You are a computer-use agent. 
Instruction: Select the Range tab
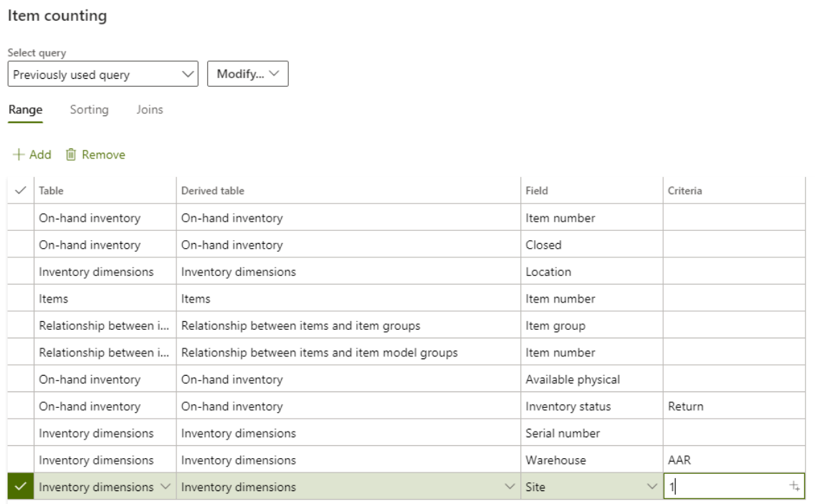coord(25,110)
